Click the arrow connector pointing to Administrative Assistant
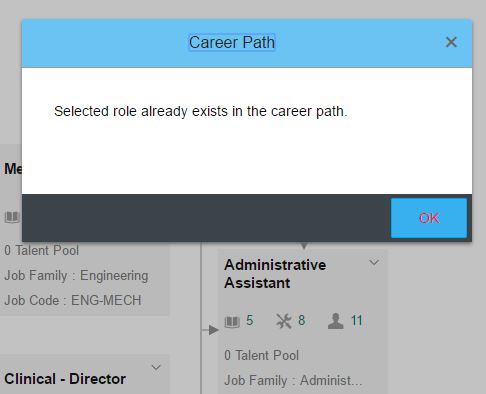Screen dimensions: 486x394 (x=211, y=330)
